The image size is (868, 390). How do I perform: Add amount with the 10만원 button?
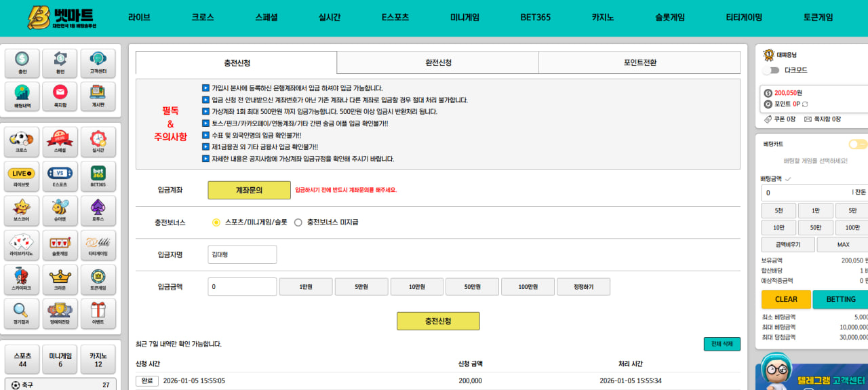point(416,287)
